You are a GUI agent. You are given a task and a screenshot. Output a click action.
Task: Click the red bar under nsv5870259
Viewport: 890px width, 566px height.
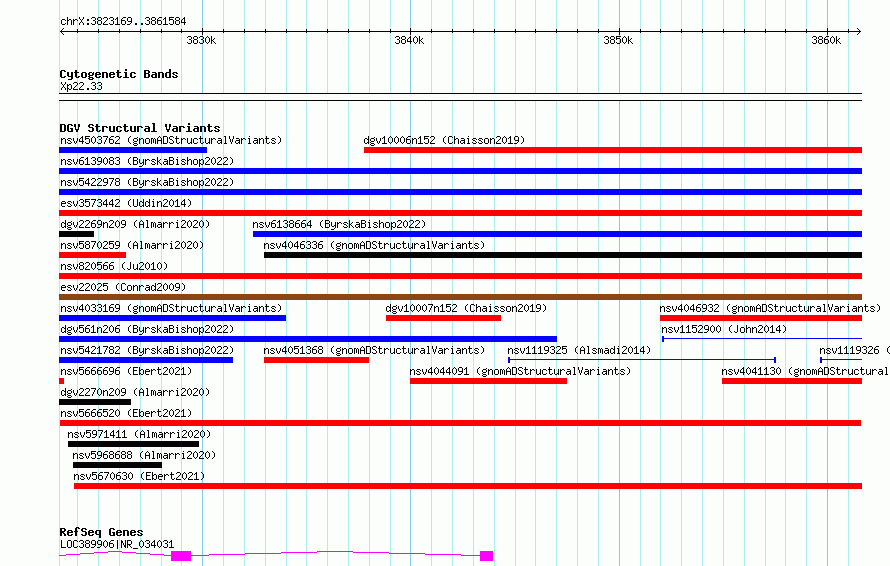point(93,255)
